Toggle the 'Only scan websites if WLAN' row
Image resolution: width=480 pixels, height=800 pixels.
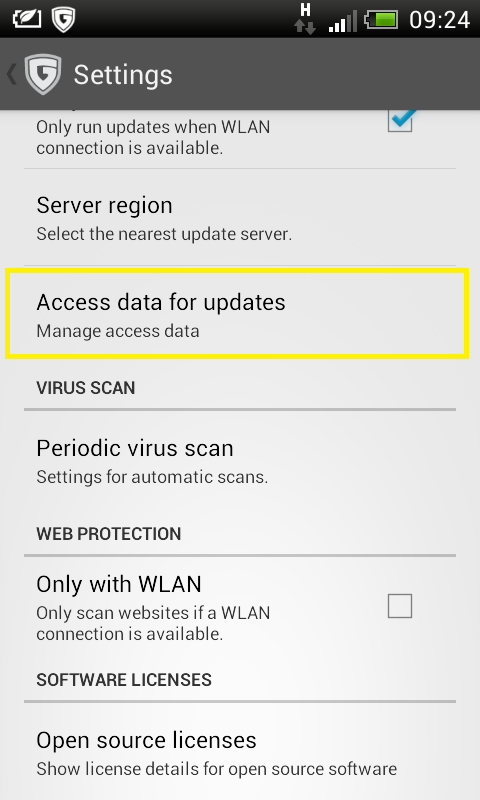pos(240,607)
